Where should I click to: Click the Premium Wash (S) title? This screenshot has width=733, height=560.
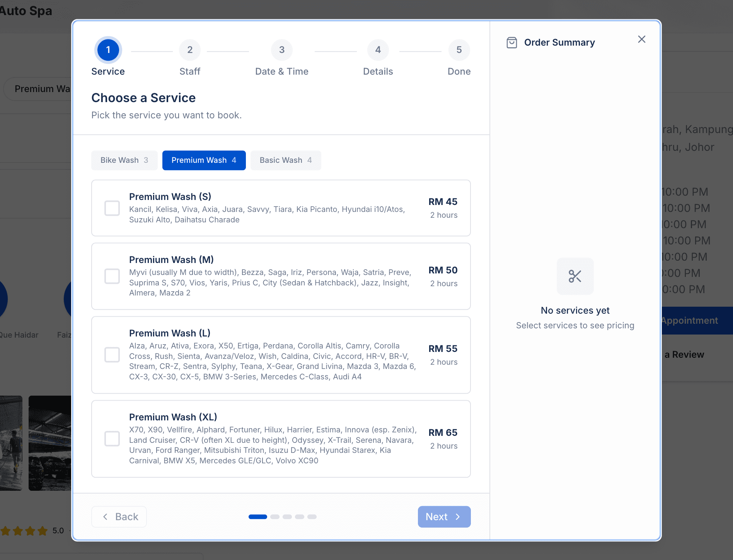tap(170, 196)
